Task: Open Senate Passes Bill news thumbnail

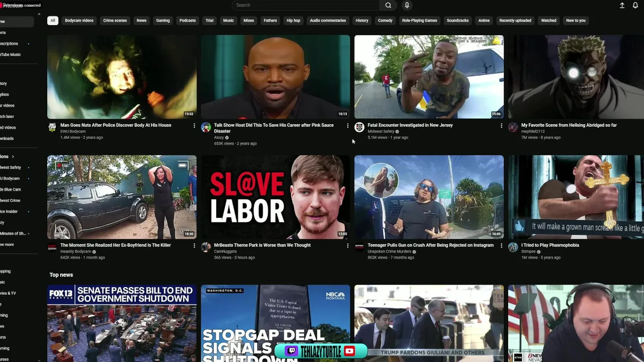Action: (x=122, y=323)
